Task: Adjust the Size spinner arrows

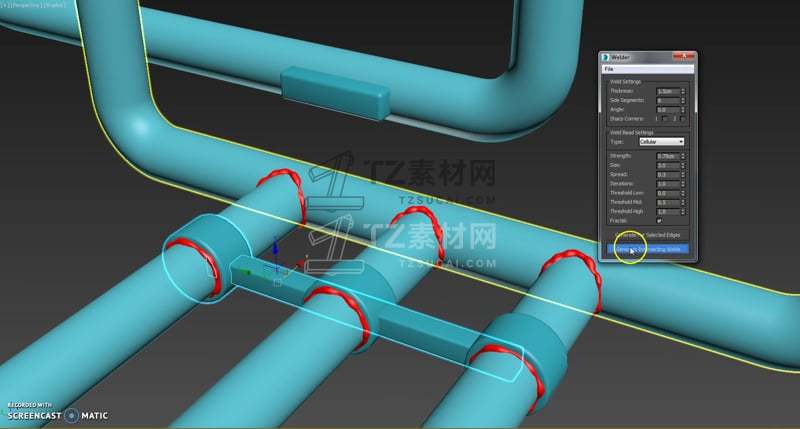Action: pos(683,165)
